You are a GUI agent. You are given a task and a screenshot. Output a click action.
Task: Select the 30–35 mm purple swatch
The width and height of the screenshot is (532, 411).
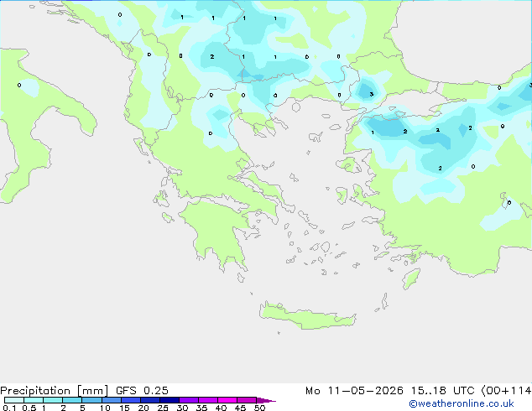pos(188,400)
